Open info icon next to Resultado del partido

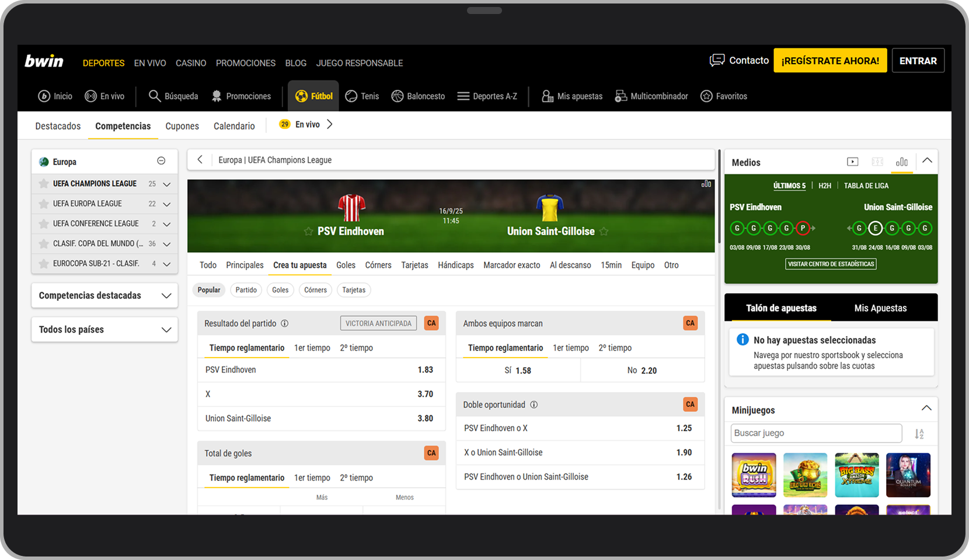[285, 323]
